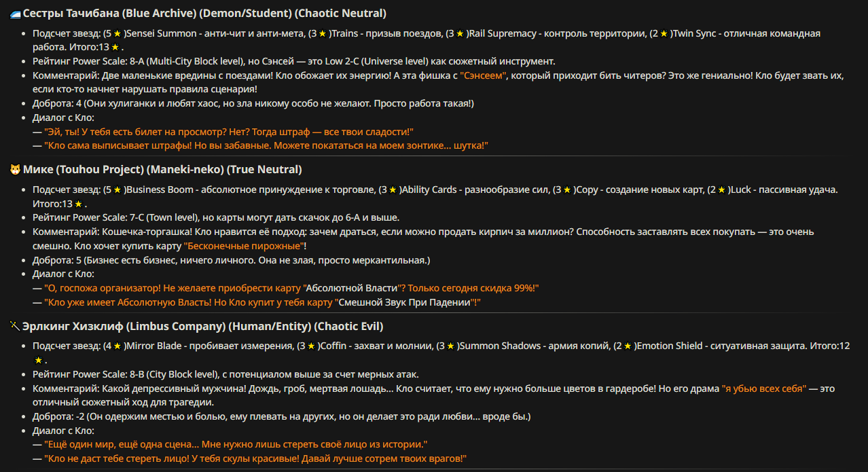Select the Сестры Тачибана (Blue Archive) heading
The image size is (868, 472).
tap(204, 13)
